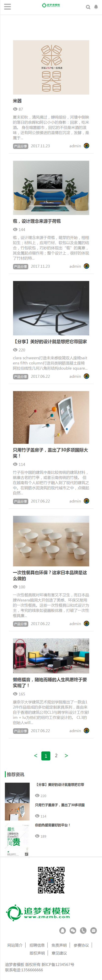This screenshot has height=980, width=102.
Task: Click the 追梦者模板 header logo
Action: pos(51,5)
